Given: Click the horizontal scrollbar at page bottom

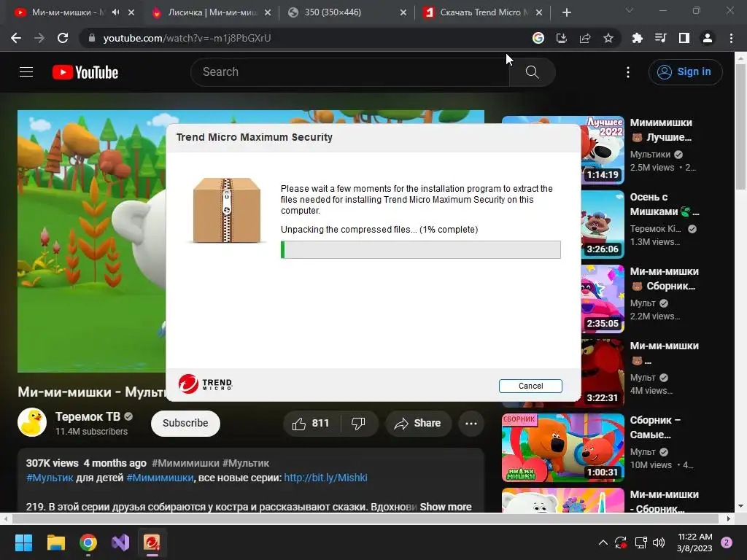Looking at the screenshot, I should [366, 518].
